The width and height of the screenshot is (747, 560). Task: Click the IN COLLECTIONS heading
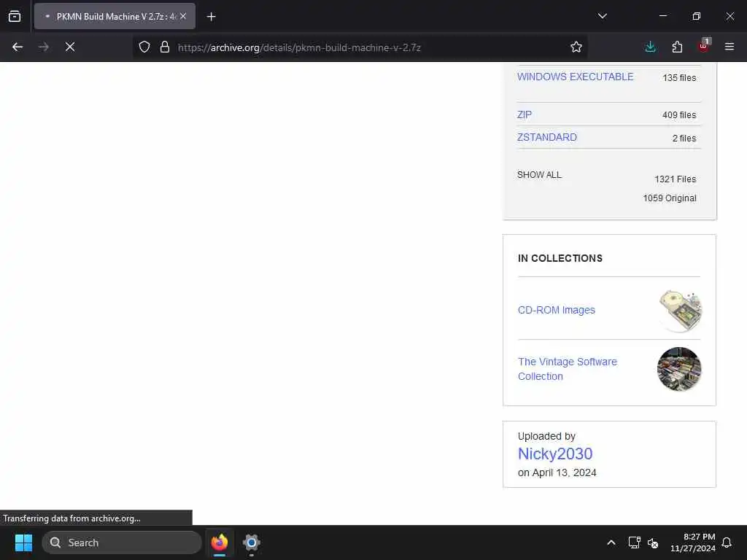coord(560,258)
